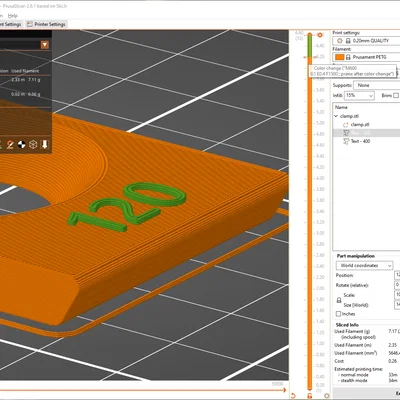Image resolution: width=400 pixels, height=400 pixels.
Task: Click the Scale input field
Action: point(397,295)
